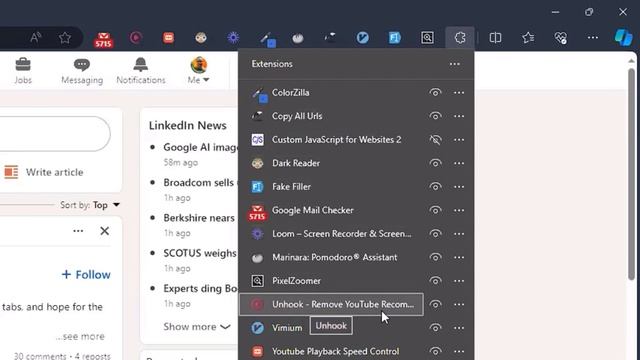Click the Write article icon
This screenshot has height=360, width=640.
coord(11,172)
